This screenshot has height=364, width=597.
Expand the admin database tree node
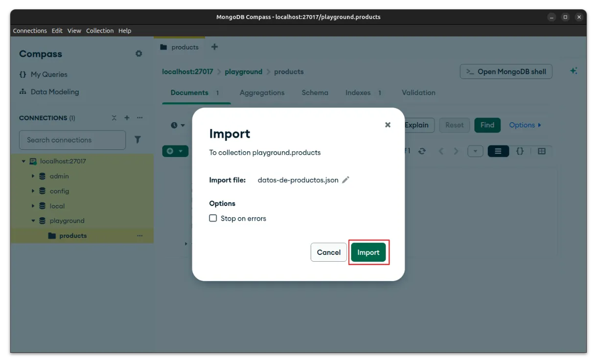[x=33, y=176]
